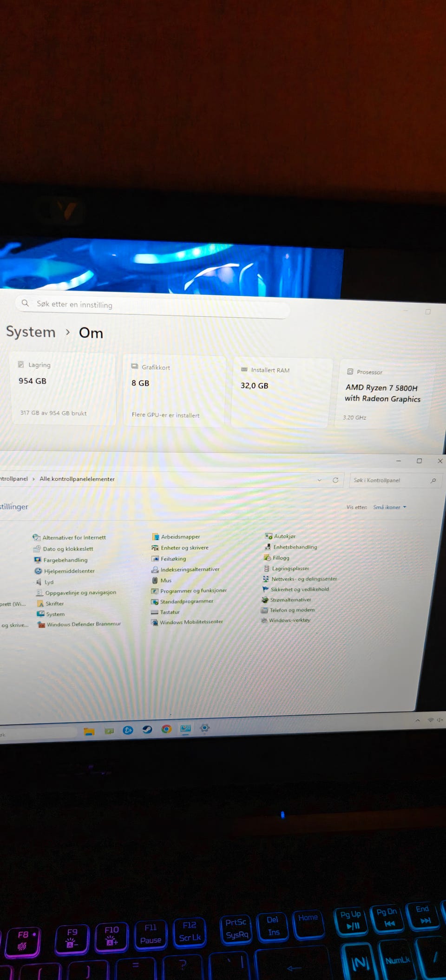Click the 'Flere GPU-er er installert' text

pos(165,415)
